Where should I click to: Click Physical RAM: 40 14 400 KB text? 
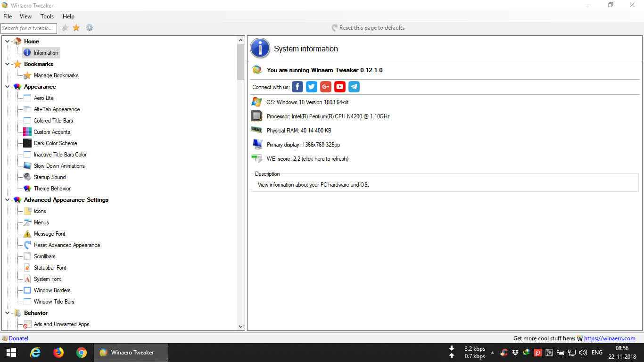pos(299,131)
